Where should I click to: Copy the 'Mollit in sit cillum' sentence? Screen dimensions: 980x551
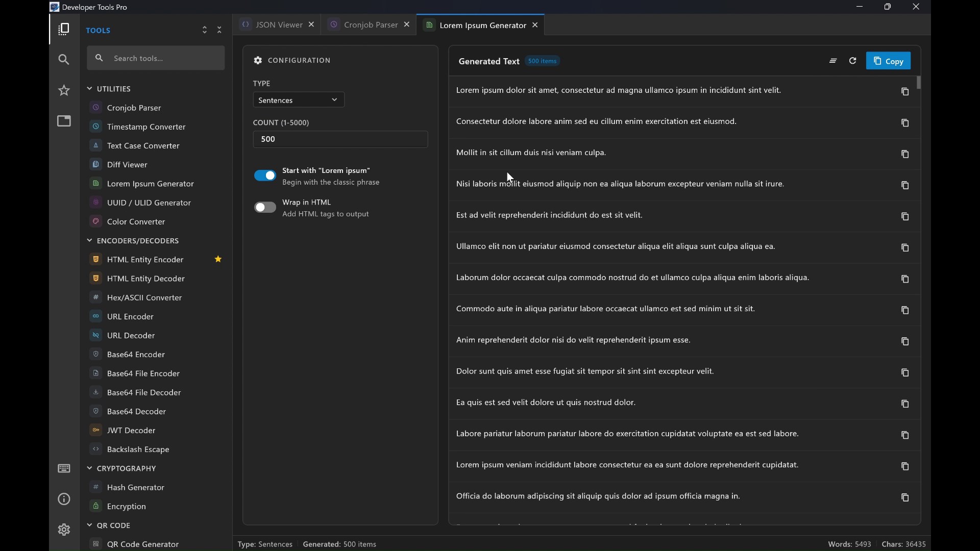905,155
